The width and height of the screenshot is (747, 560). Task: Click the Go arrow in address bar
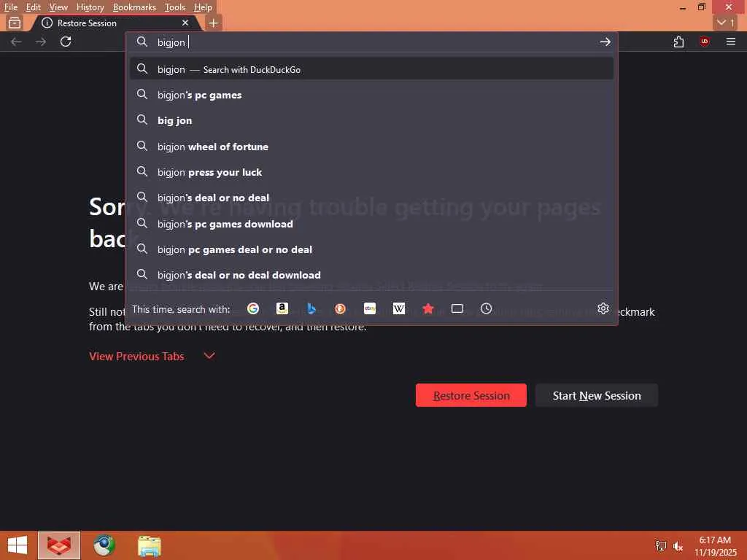[605, 42]
